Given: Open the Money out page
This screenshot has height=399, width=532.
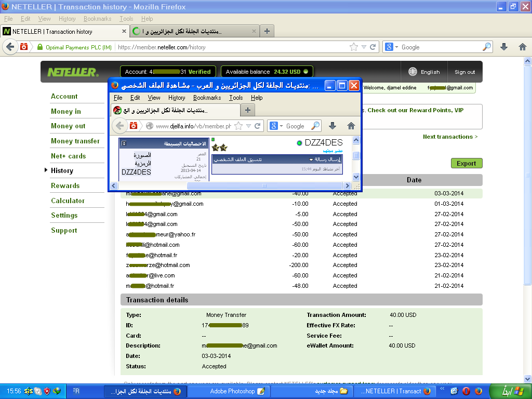Looking at the screenshot, I should pyautogui.click(x=68, y=126).
